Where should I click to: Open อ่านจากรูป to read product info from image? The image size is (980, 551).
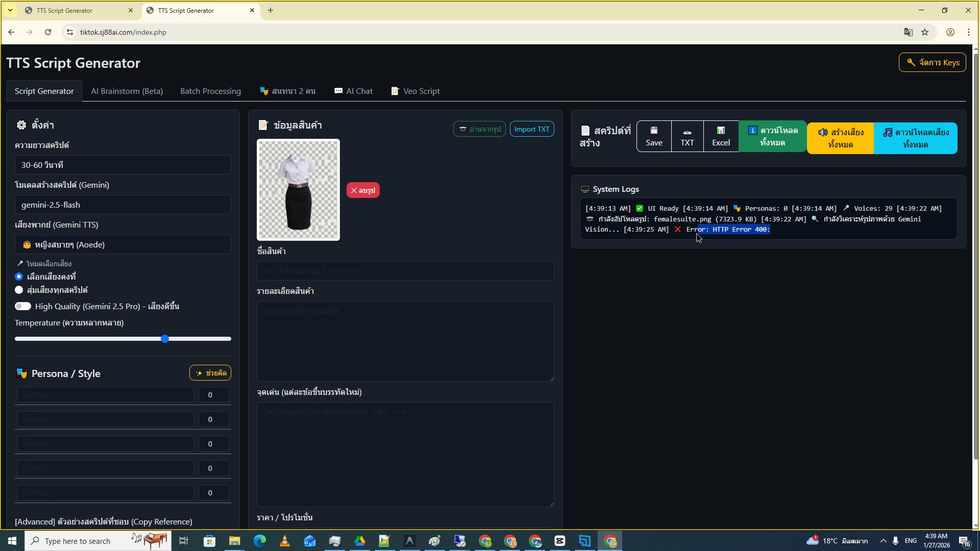pyautogui.click(x=479, y=129)
